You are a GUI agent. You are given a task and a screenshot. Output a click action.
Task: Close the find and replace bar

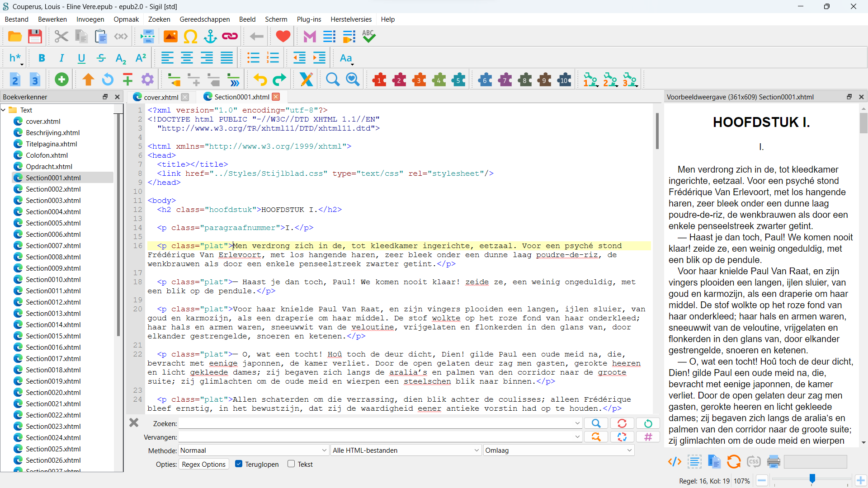(134, 422)
